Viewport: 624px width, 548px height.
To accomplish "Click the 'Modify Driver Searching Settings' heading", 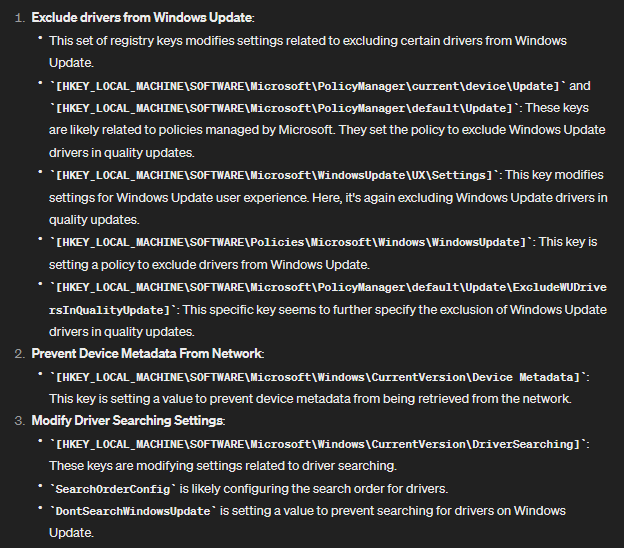I will coord(128,421).
